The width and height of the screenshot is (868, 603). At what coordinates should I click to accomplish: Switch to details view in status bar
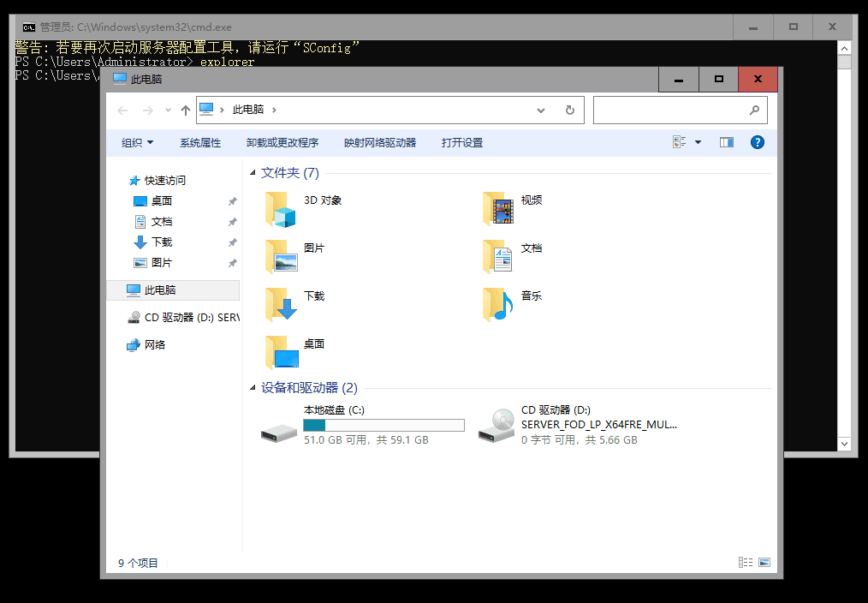[x=746, y=563]
